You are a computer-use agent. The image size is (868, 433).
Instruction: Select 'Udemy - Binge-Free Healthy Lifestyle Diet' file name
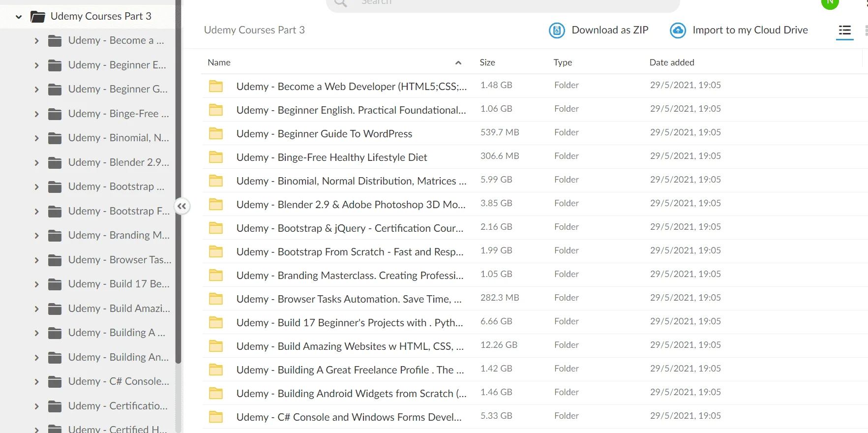pos(331,157)
